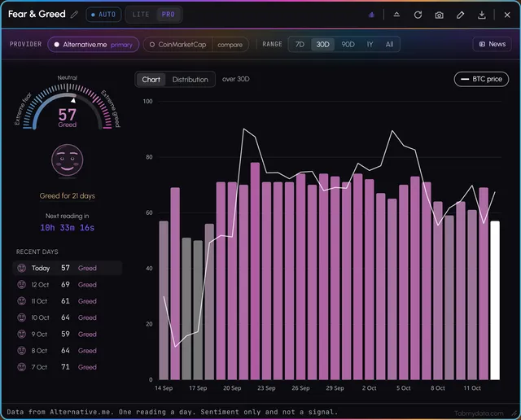Click the collapse panel arrow icon
Viewport: 521px width, 420px height.
coord(396,15)
